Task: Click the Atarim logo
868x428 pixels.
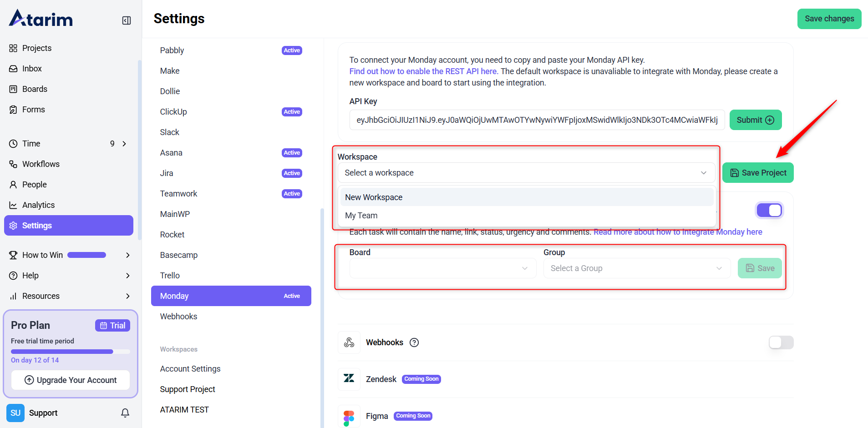Action: click(41, 19)
